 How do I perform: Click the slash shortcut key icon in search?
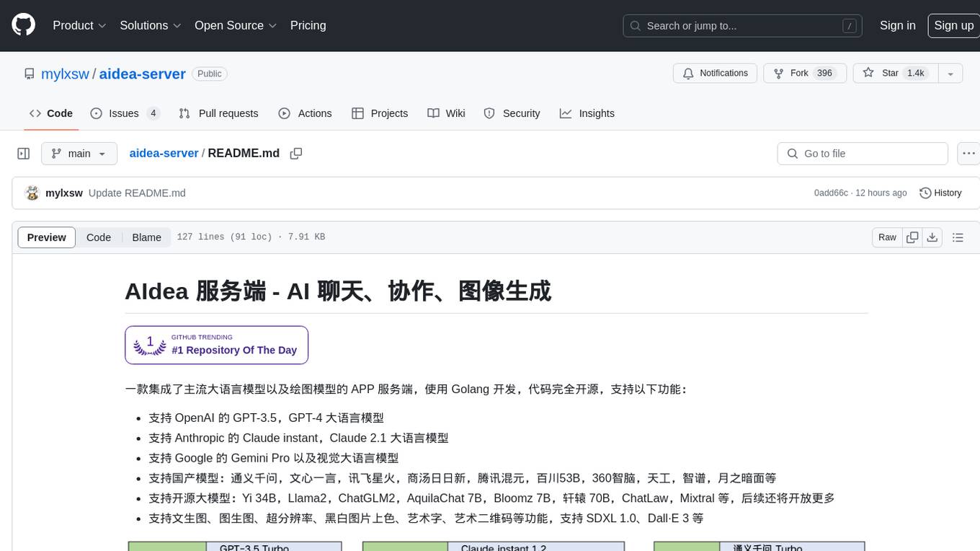coord(850,26)
